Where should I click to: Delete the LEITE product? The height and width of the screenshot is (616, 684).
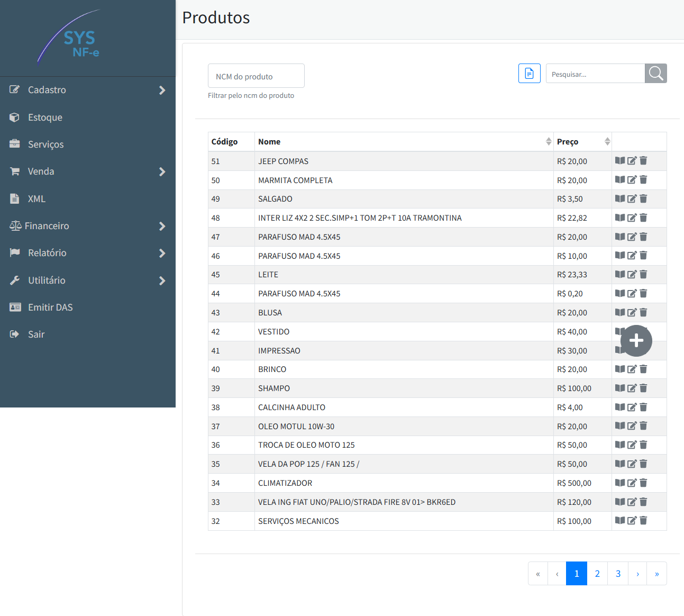pos(643,274)
